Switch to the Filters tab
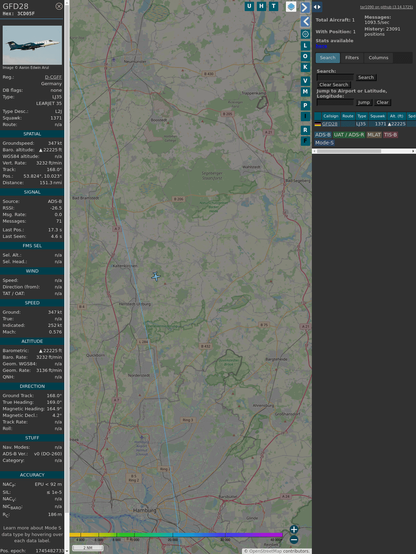The image size is (416, 554). point(352,58)
